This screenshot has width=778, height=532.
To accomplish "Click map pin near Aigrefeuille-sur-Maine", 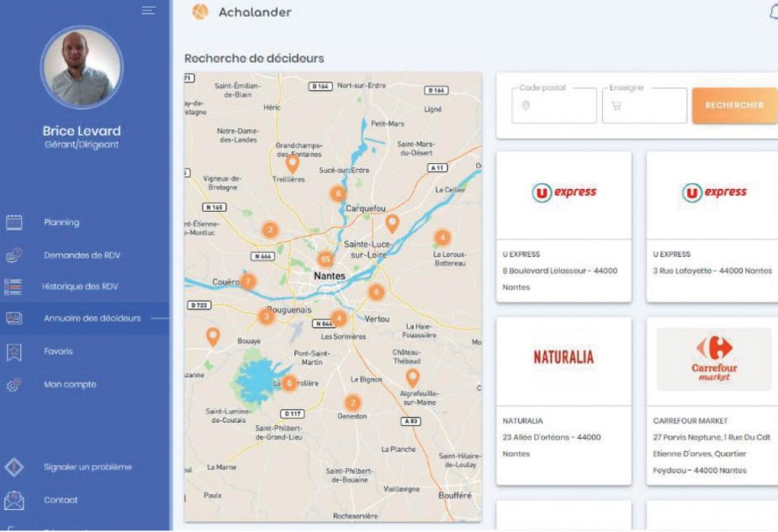I will click(413, 378).
